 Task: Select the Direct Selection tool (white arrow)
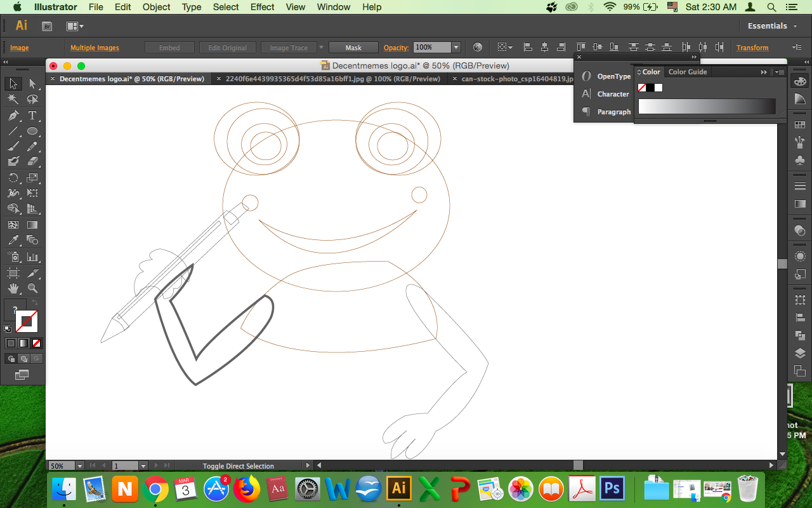(32, 84)
